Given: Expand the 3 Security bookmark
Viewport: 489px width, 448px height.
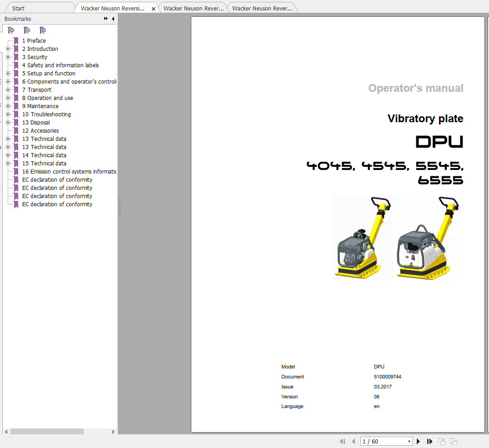Looking at the screenshot, I should point(8,57).
